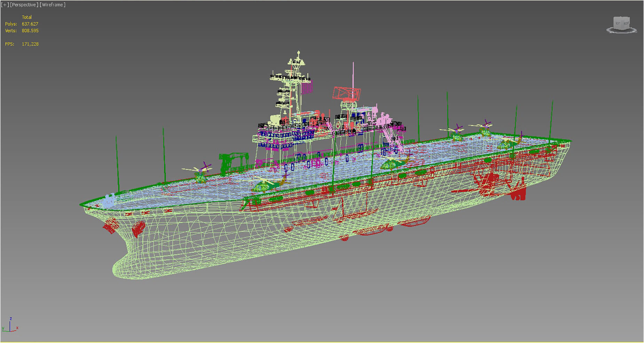Select the helicopter beside the green crane
Screen dimensions: 644x343
click(200, 174)
